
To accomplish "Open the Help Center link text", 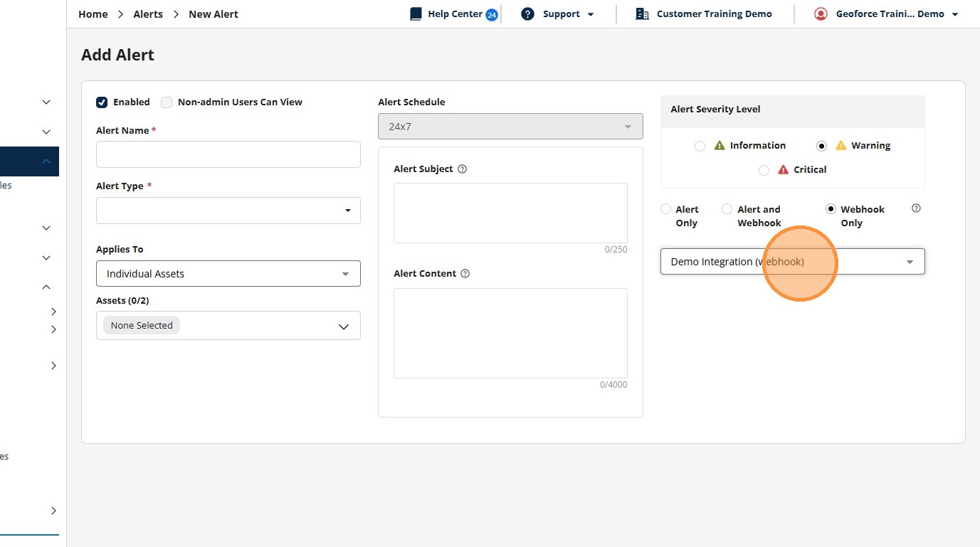I will [455, 14].
